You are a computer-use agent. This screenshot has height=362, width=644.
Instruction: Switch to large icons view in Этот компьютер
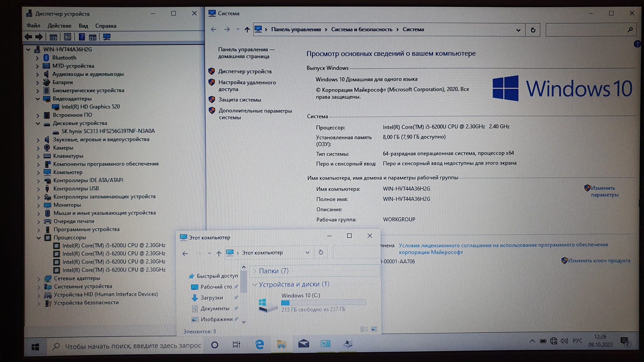pos(374,329)
